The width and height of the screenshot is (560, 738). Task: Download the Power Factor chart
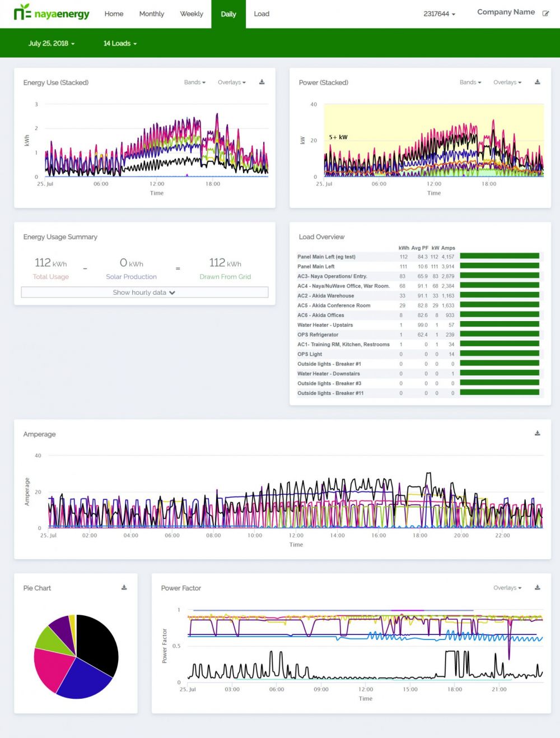pyautogui.click(x=536, y=588)
